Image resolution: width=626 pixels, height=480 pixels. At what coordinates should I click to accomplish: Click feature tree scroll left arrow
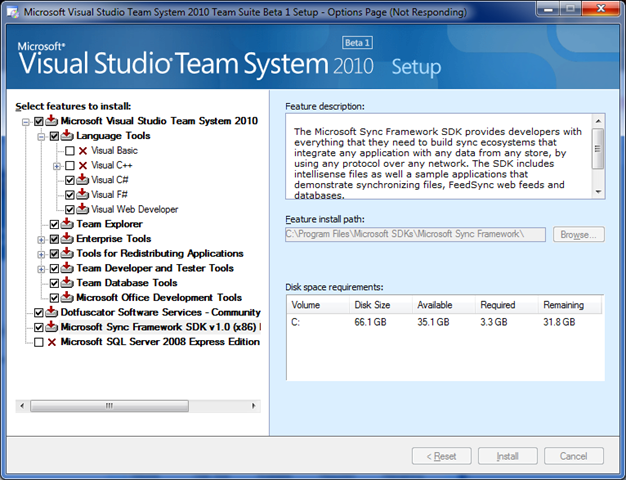[22, 406]
